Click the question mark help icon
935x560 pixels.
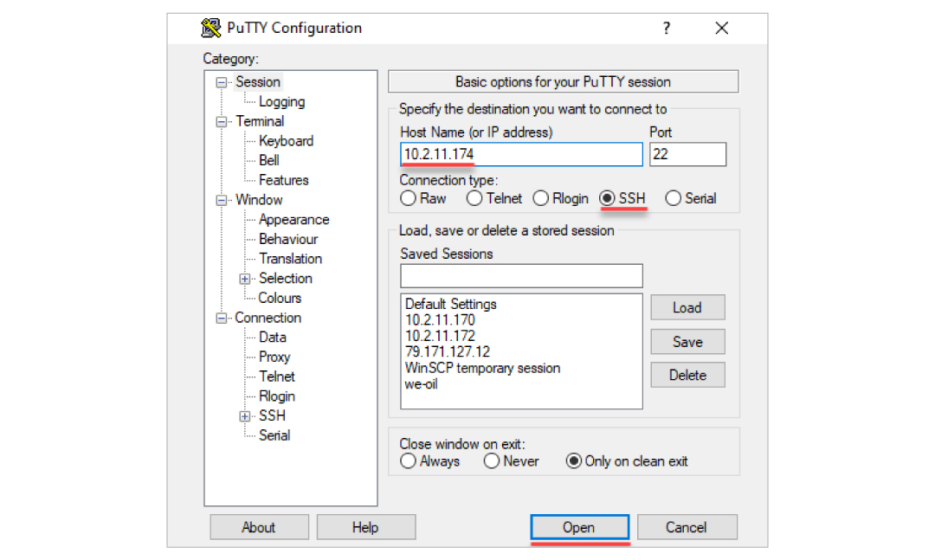tap(666, 29)
